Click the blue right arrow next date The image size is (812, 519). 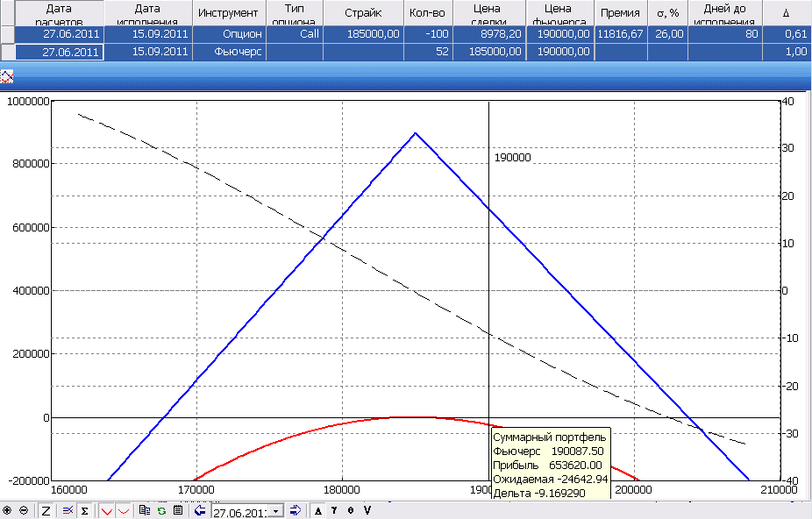point(296,510)
